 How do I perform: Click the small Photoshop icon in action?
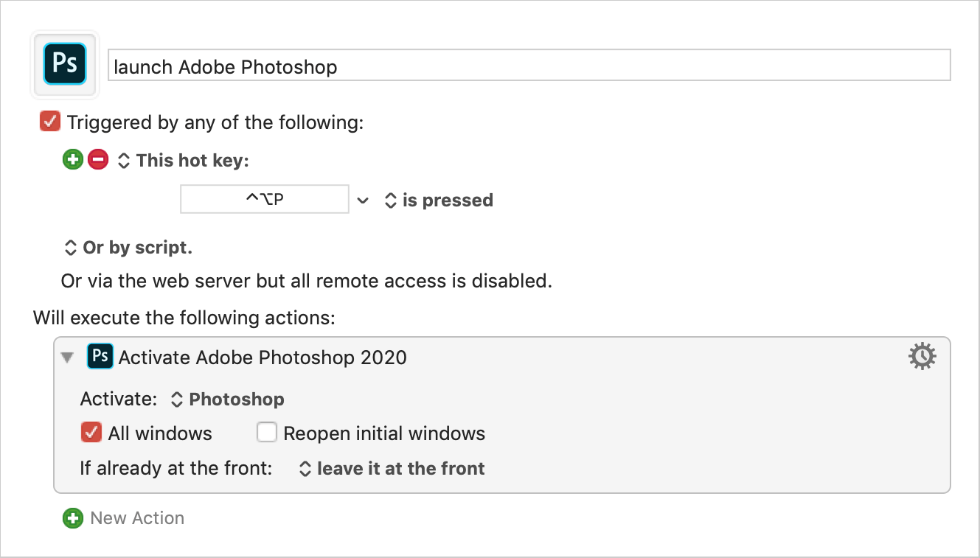[x=100, y=357]
